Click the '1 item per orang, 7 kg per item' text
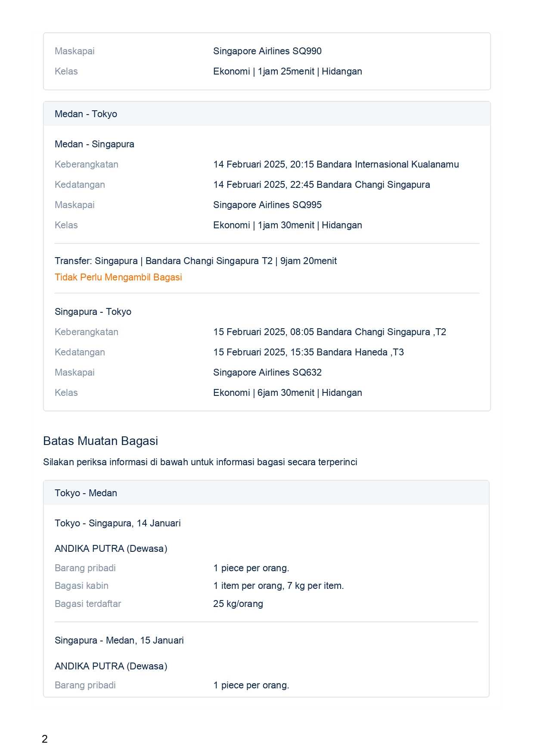This screenshot has height=756, width=534. tap(278, 585)
